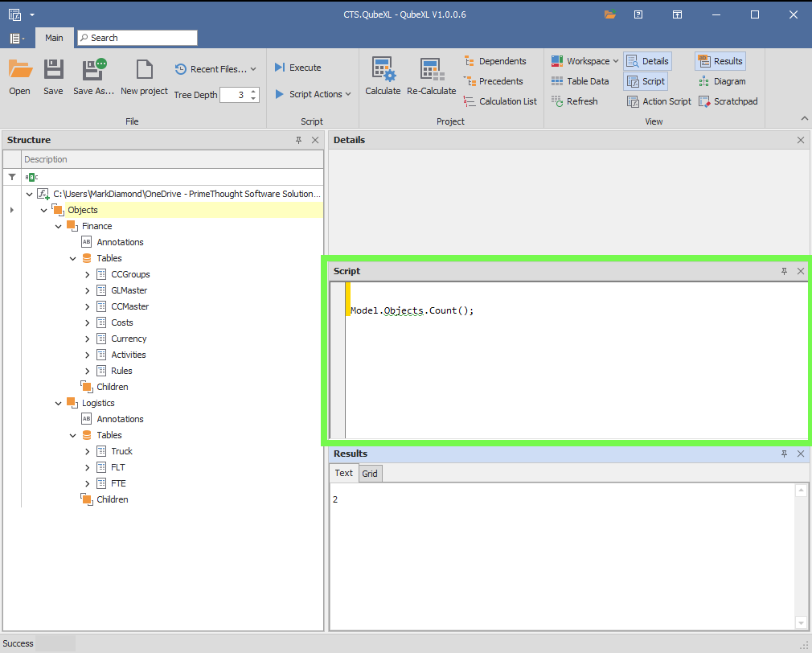This screenshot has height=653, width=812.
Task: Toggle the Script panel button
Action: pos(646,81)
